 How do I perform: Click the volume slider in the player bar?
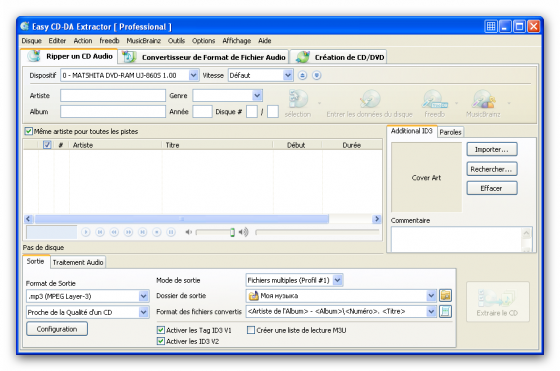point(215,232)
